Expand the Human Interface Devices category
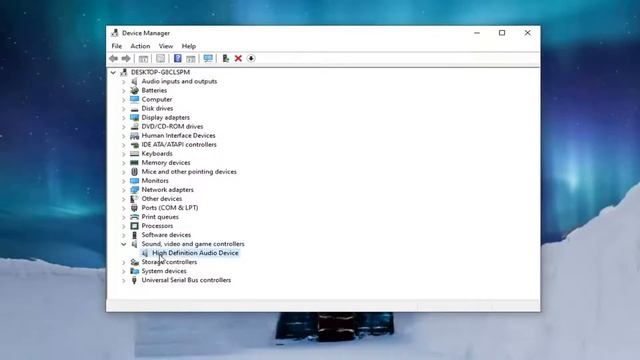 point(124,136)
